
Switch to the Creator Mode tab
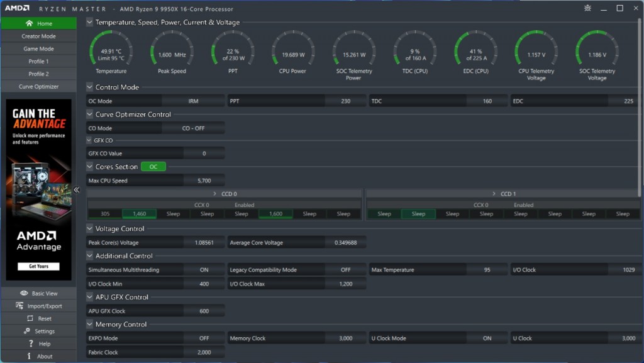pos(38,36)
